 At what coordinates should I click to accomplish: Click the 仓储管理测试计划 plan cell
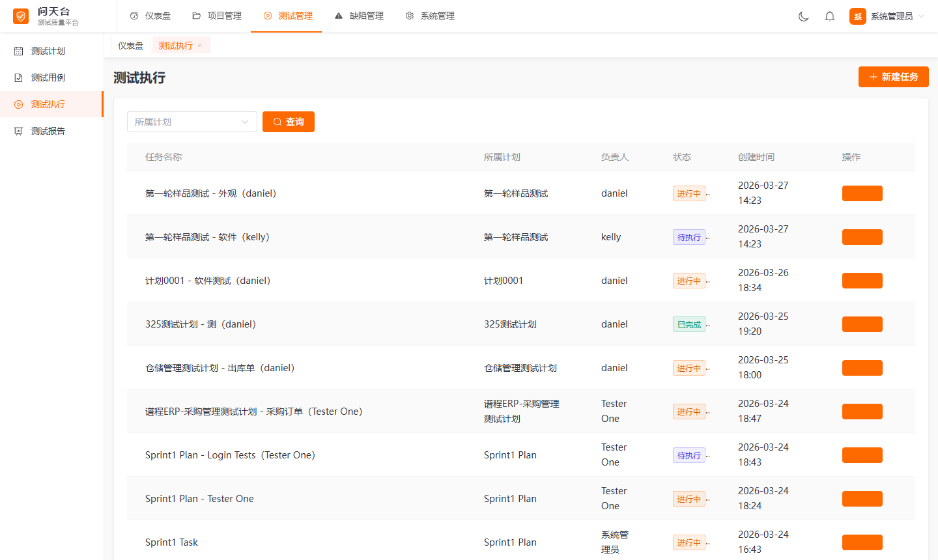point(520,368)
